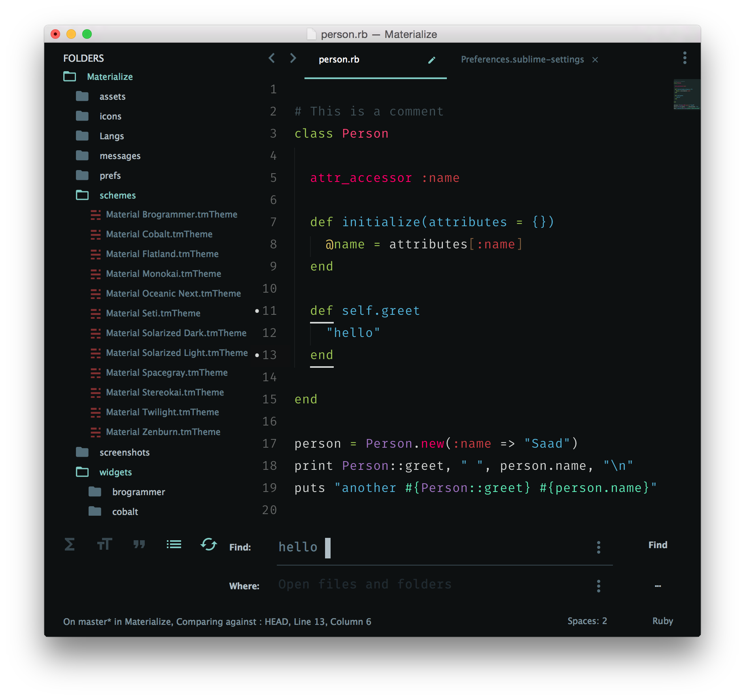Collapse the schemes folder
This screenshot has width=745, height=700.
(x=106, y=195)
